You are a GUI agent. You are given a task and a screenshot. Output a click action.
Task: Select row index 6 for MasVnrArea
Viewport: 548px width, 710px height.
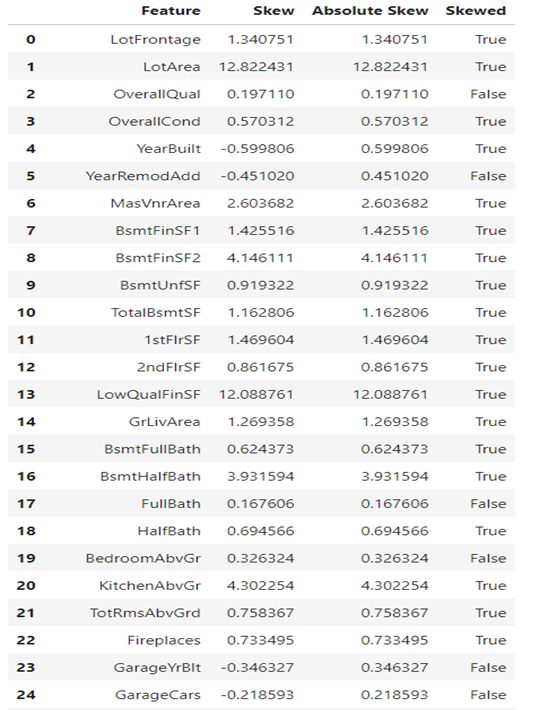(x=30, y=203)
